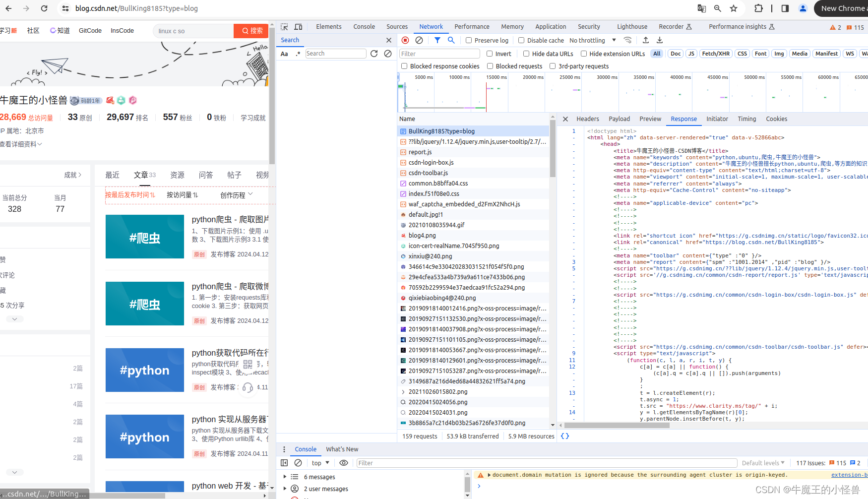Click the translate page icon

[702, 8]
